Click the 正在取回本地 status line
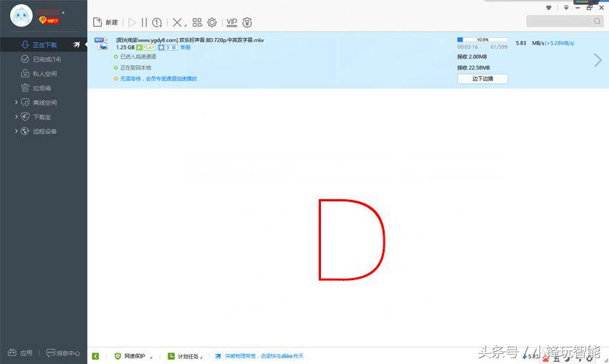Screen dimensions: 609x364 coord(135,67)
